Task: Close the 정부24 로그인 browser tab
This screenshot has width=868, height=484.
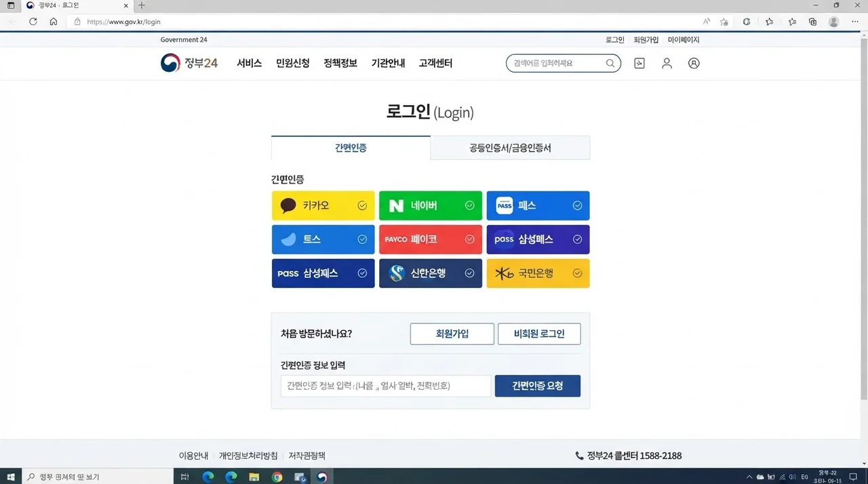Action: pyautogui.click(x=125, y=5)
